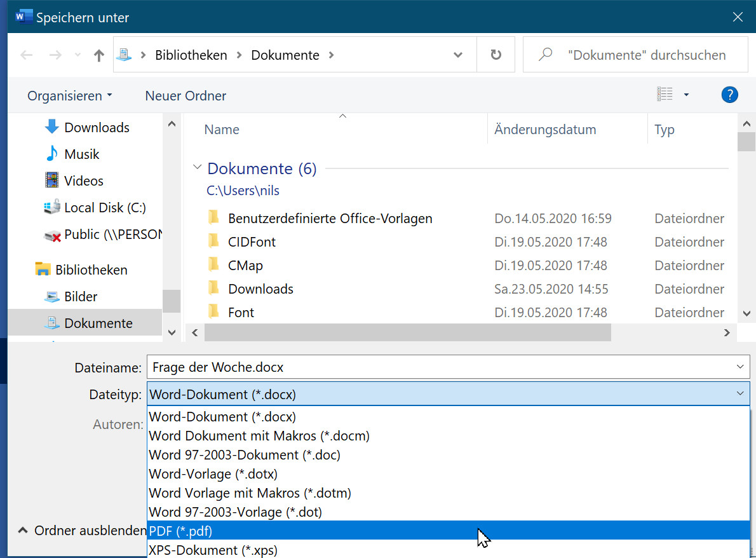The width and height of the screenshot is (756, 558).
Task: Choose Word 97-2003-Dokument (*.doc) option
Action: coord(244,455)
